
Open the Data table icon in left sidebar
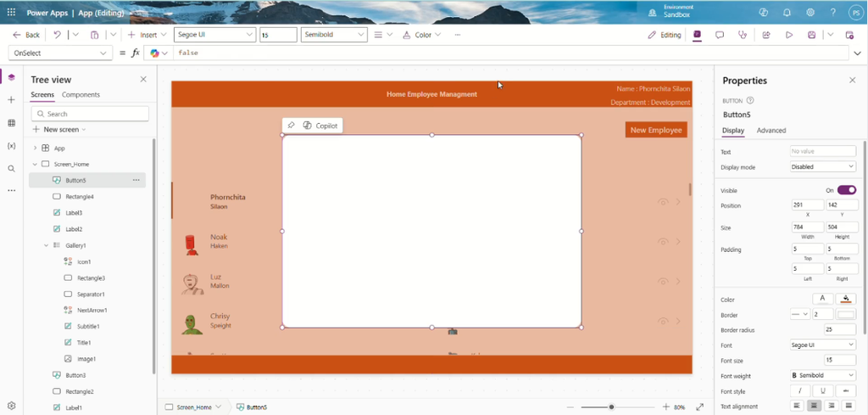12,123
